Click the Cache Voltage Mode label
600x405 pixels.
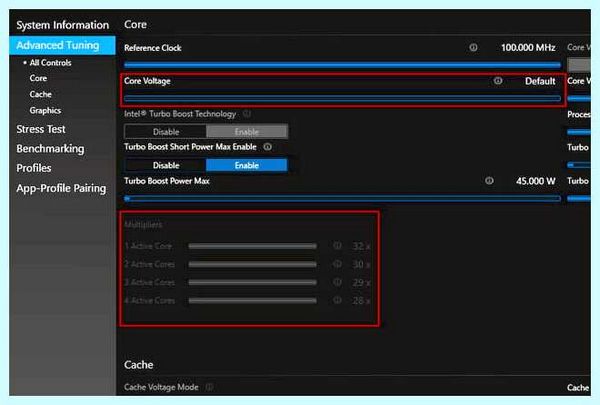pos(161,387)
